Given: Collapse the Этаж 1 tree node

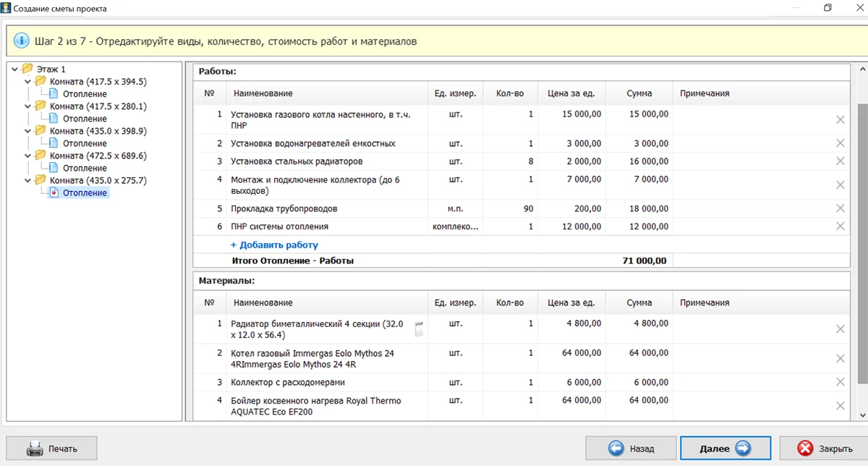Looking at the screenshot, I should (15, 69).
